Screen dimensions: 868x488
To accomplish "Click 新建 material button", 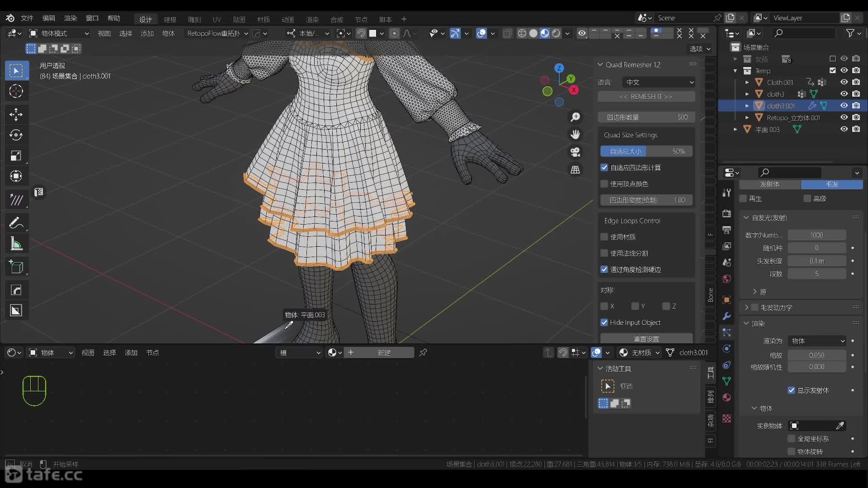I will pos(384,352).
